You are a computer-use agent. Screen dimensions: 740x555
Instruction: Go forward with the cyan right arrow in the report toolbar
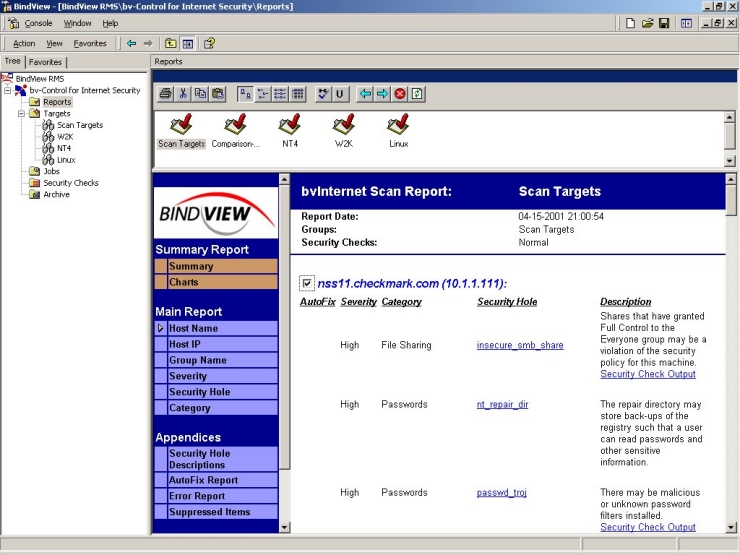pos(382,94)
